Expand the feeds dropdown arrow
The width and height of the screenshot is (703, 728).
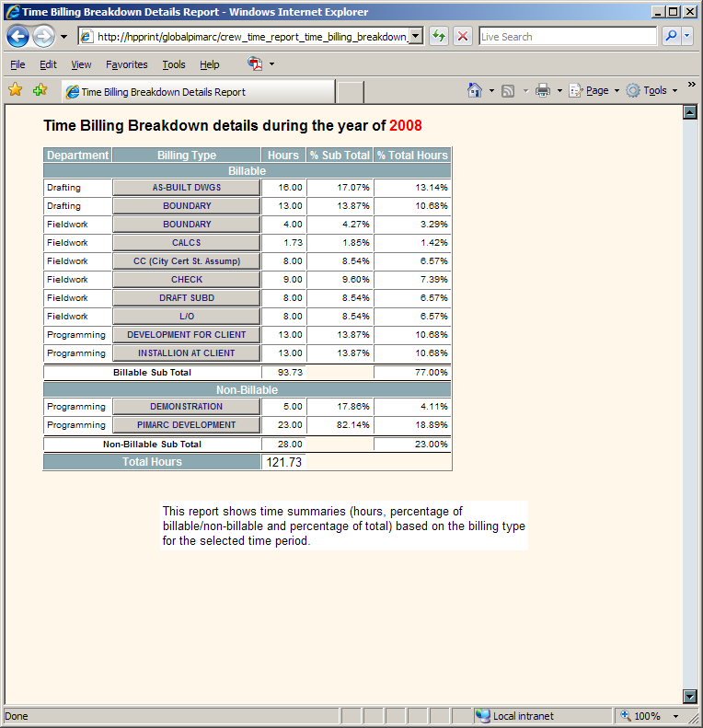point(526,90)
